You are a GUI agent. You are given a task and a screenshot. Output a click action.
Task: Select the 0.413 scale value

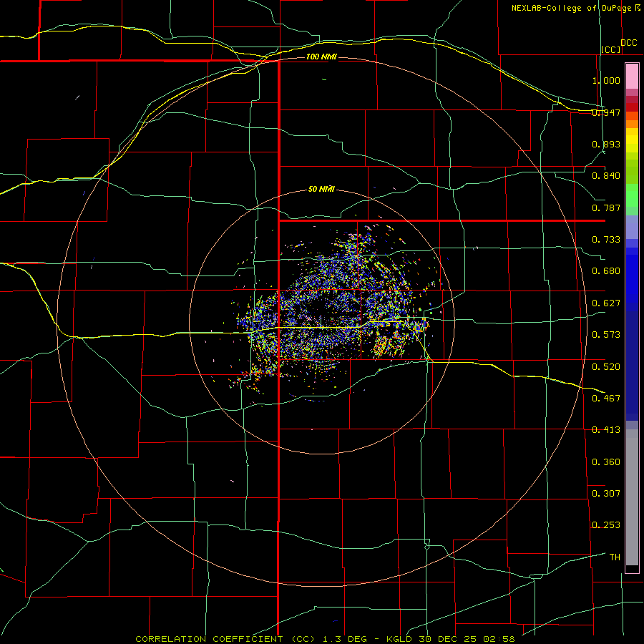[606, 430]
